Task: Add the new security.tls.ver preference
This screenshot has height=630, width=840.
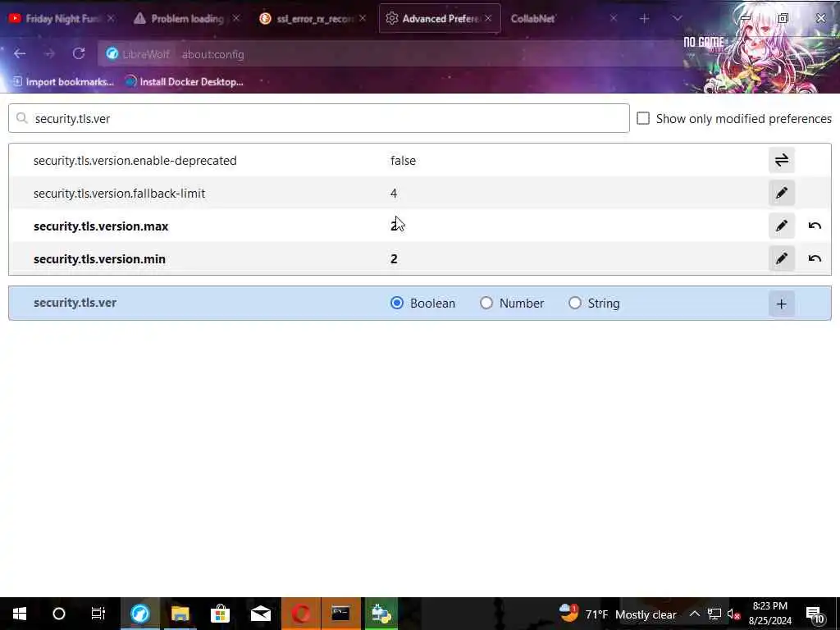Action: 781,304
